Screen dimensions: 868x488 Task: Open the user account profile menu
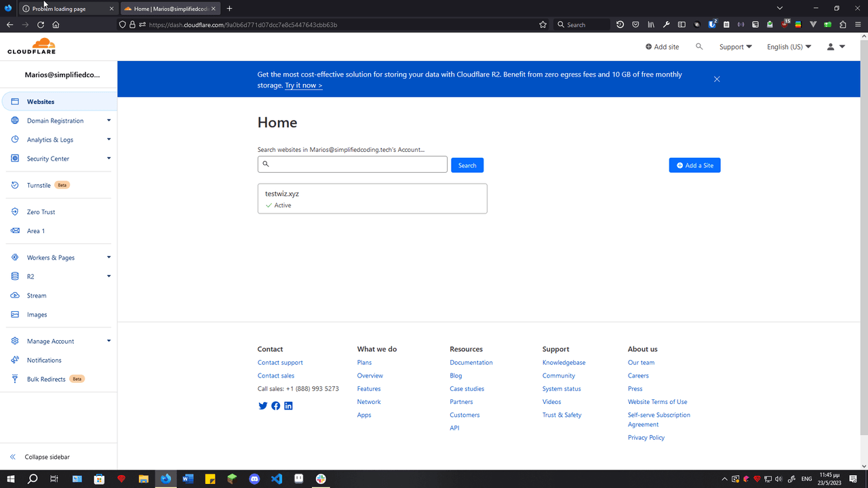[835, 47]
